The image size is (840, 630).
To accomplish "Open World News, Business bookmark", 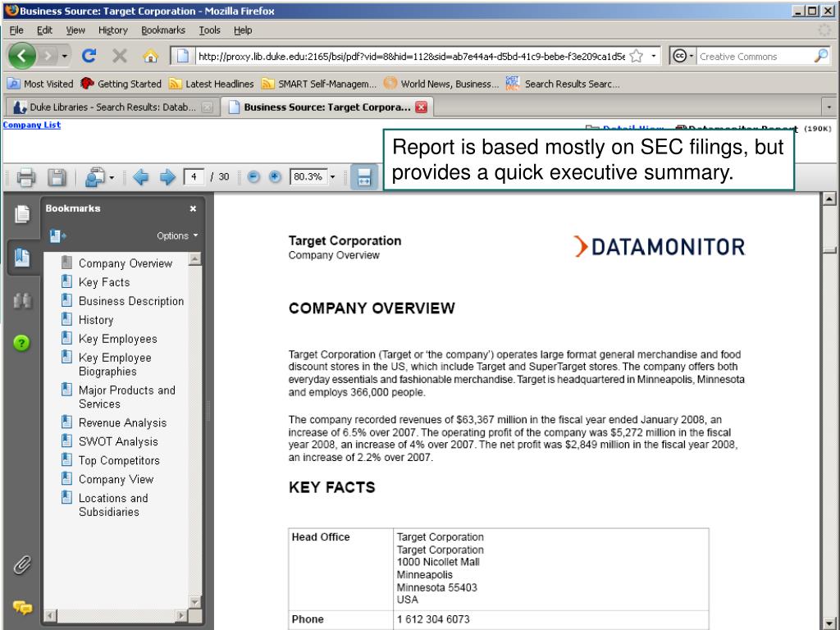I will click(441, 84).
